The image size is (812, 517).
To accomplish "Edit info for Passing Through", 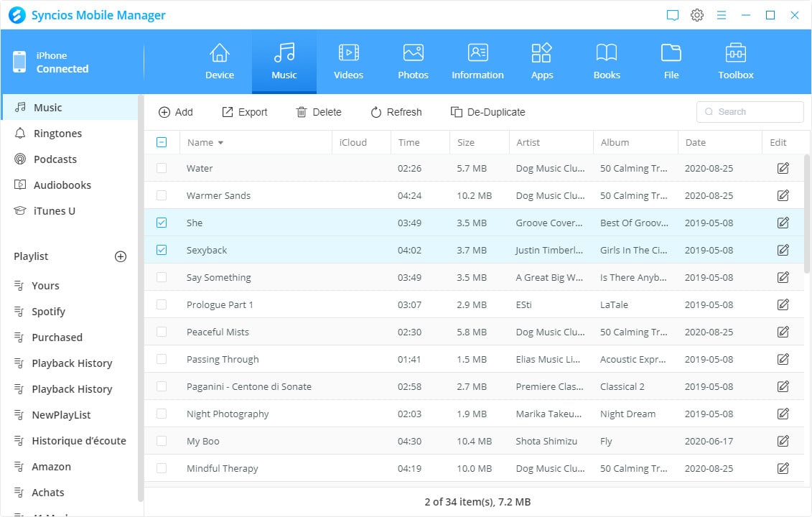I will click(x=783, y=359).
